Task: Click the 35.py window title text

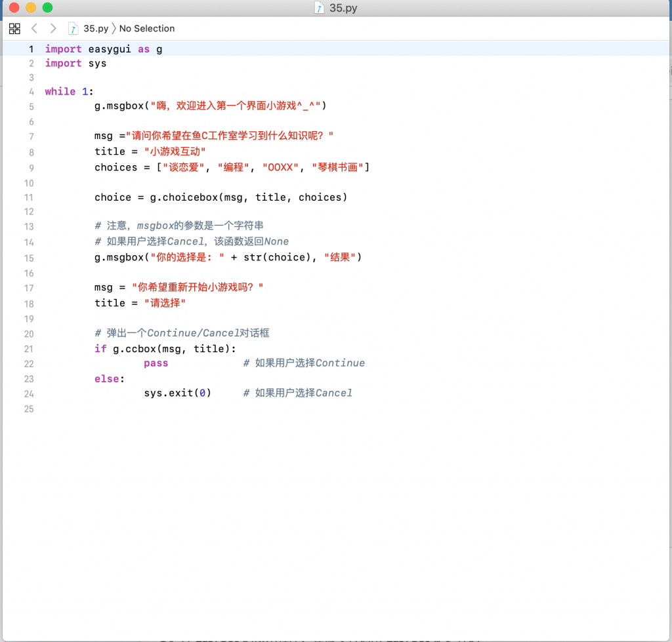Action: (x=343, y=8)
